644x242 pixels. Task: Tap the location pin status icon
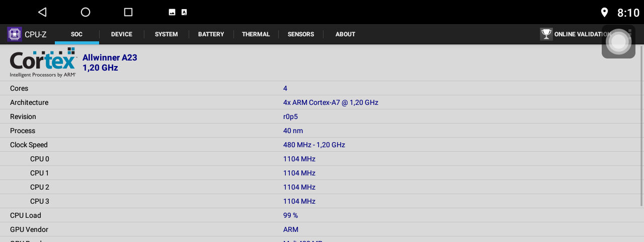pos(604,13)
